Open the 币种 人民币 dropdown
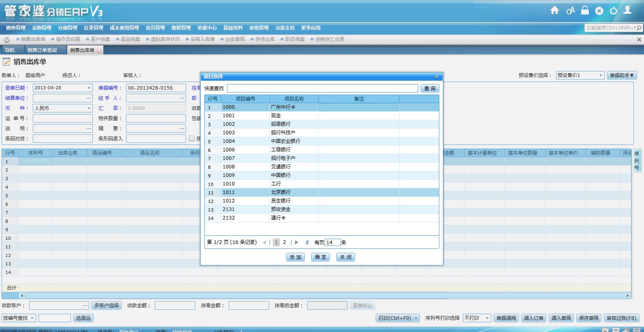644x332 pixels. tap(89, 108)
